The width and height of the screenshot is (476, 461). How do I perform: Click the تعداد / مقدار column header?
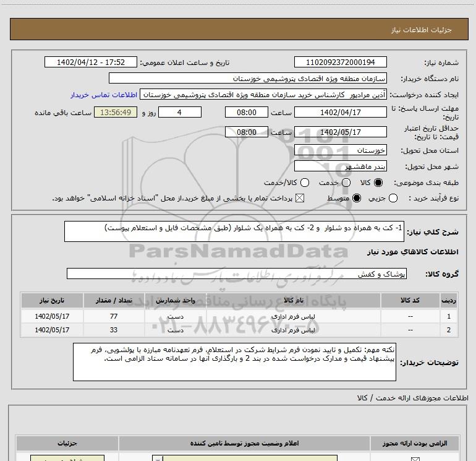pos(114,301)
